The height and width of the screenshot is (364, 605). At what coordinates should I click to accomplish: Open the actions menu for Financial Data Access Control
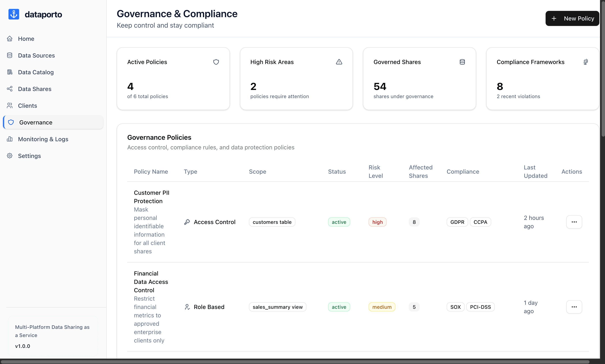pos(574,307)
